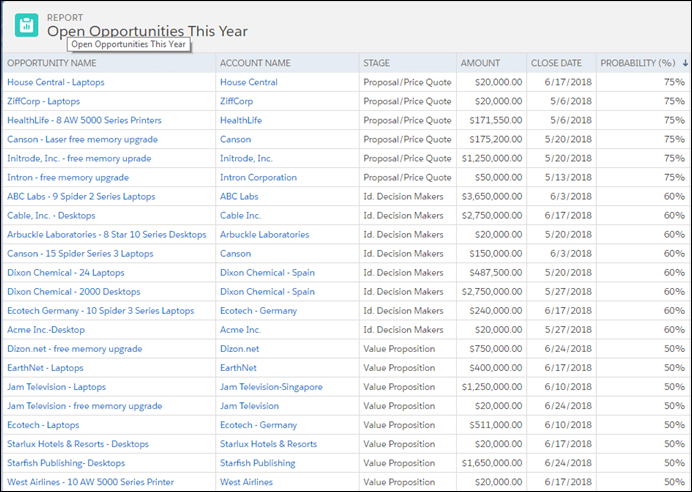The width and height of the screenshot is (692, 492).
Task: Open West Airlines account link
Action: click(246, 482)
